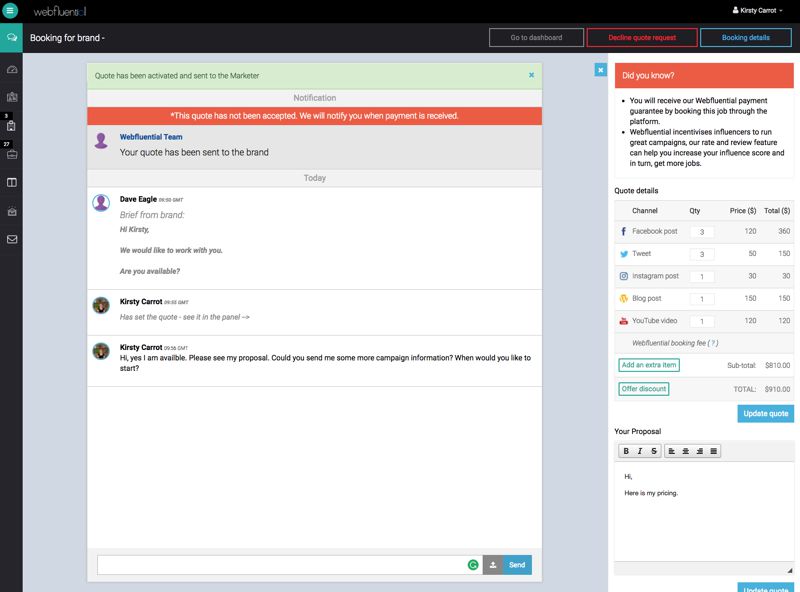This screenshot has height=592, width=800.
Task: Open the briefcase icon with badge 27
Action: coord(12,154)
